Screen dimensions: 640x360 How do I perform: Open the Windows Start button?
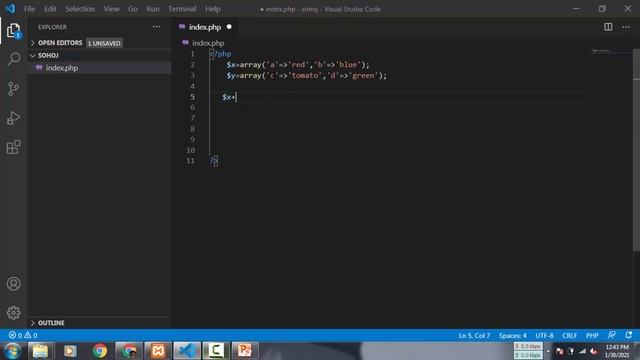pyautogui.click(x=12, y=351)
